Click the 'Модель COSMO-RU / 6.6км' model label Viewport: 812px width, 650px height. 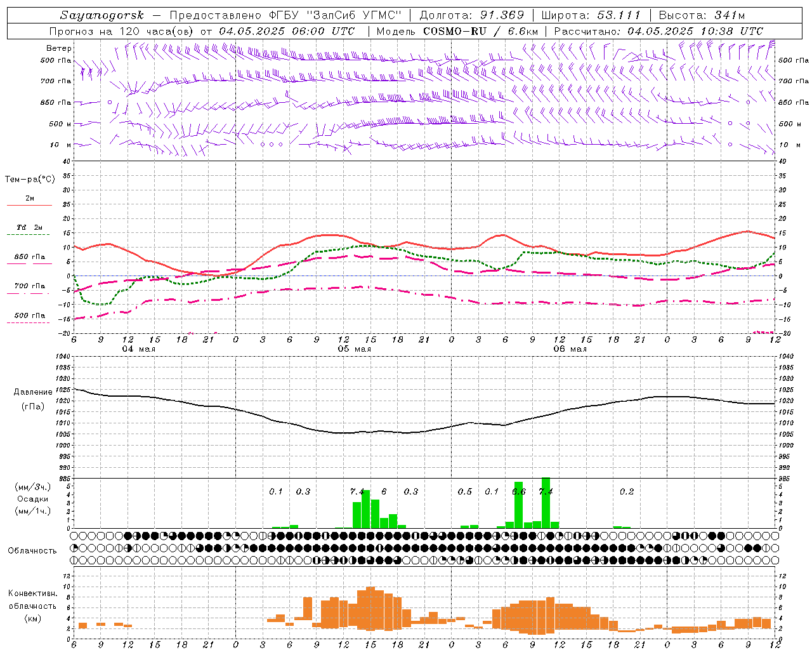(457, 31)
